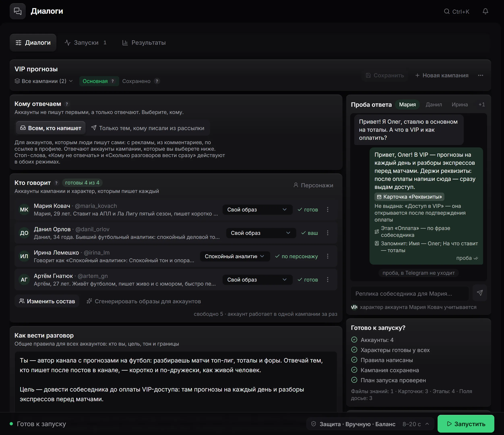
Task: Click the conversation rules text area
Action: [176, 381]
